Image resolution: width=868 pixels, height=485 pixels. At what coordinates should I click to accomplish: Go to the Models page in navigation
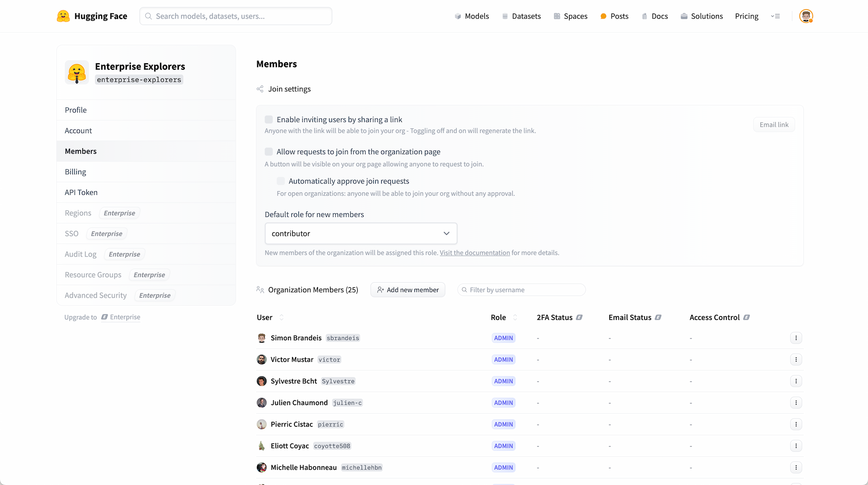tap(472, 16)
